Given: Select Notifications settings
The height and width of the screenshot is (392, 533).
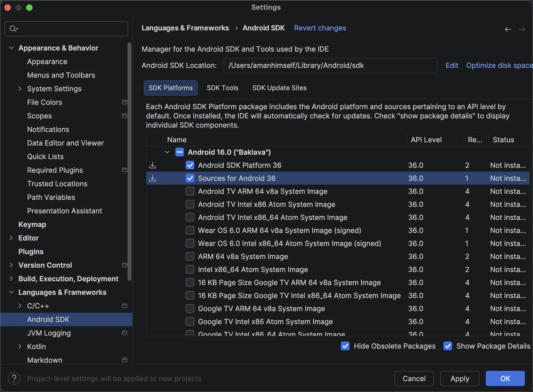Looking at the screenshot, I should pyautogui.click(x=48, y=129).
